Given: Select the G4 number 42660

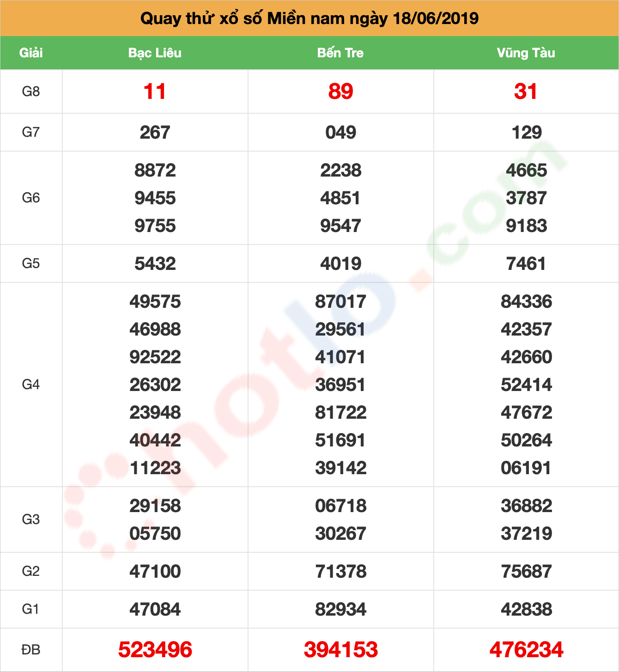Looking at the screenshot, I should pos(526,357).
